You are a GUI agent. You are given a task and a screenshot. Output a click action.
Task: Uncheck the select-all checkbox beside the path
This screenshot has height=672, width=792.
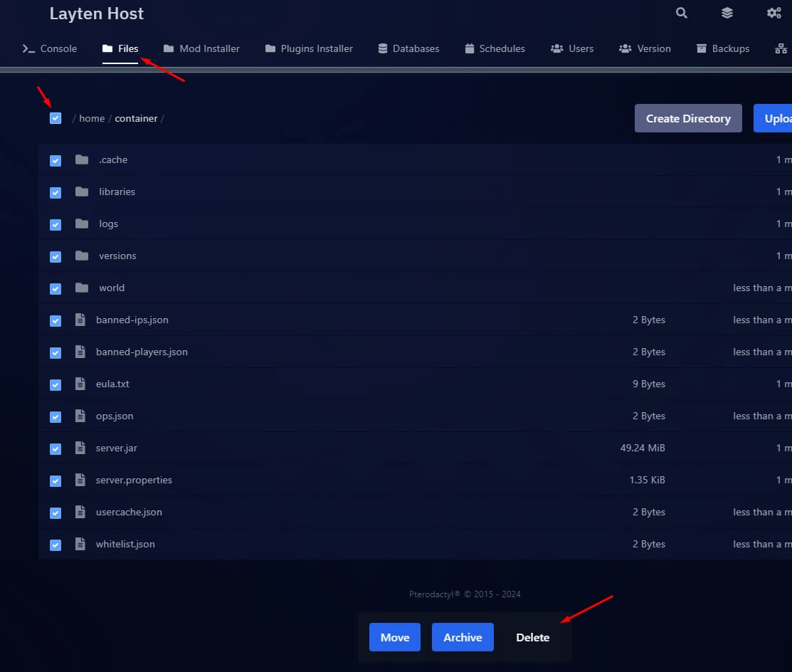[56, 118]
